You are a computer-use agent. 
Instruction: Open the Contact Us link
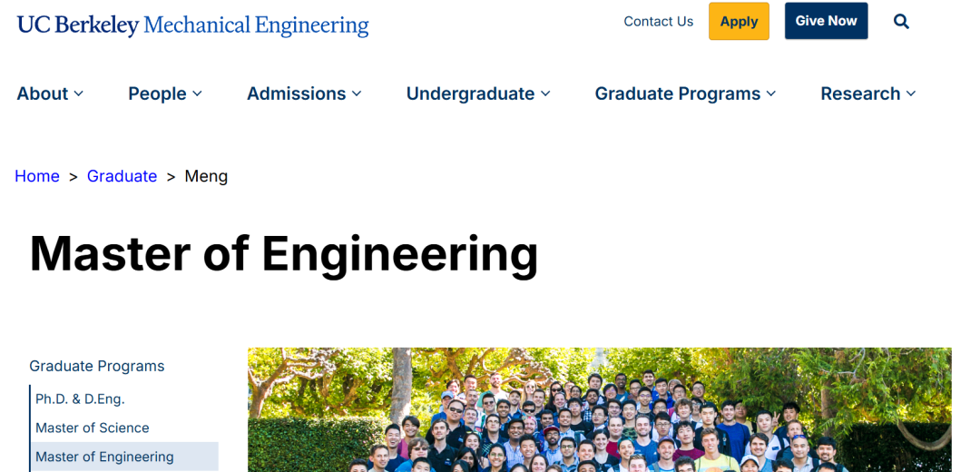click(658, 21)
